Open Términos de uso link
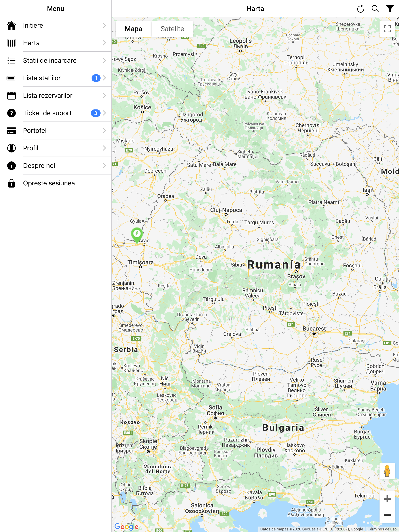The image size is (399, 532). pyautogui.click(x=382, y=529)
